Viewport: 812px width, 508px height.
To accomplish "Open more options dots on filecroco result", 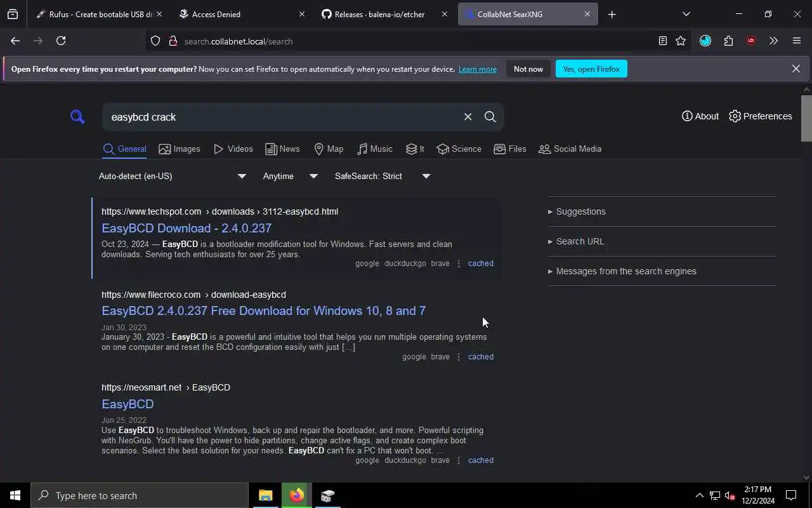I will pyautogui.click(x=459, y=357).
